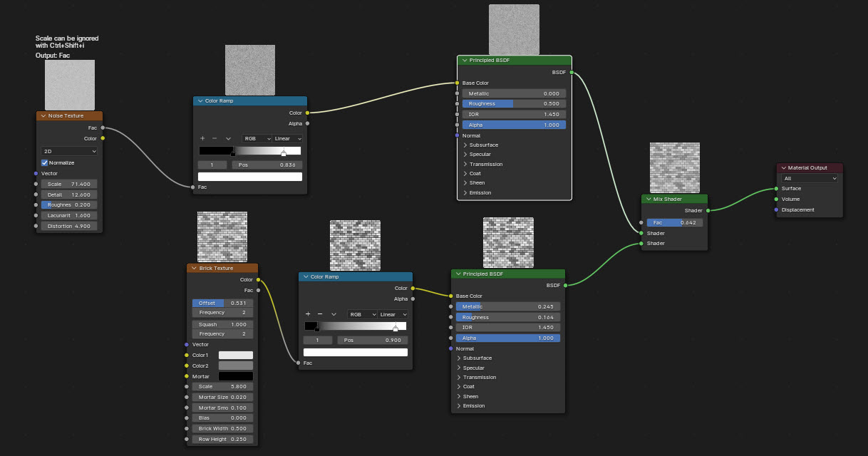Screen dimensions: 868x456
Task: Select the white stop marker on upper Color Ramp
Action: (x=284, y=152)
